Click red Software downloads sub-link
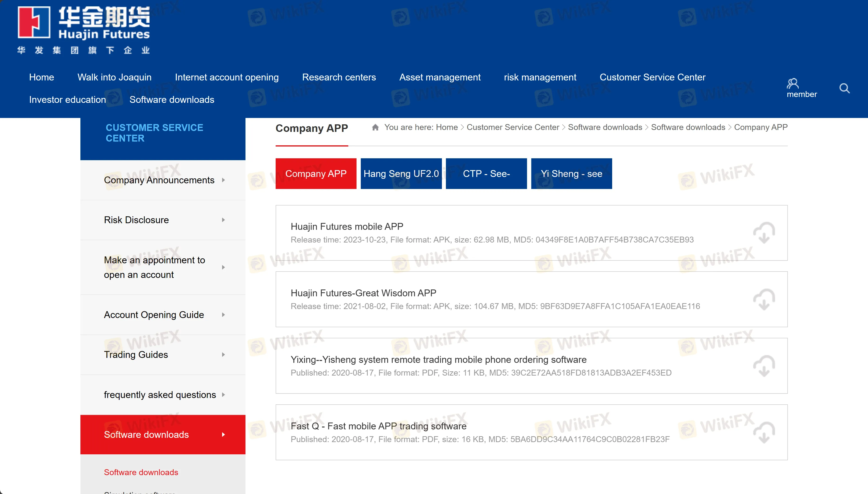The height and width of the screenshot is (494, 868). [x=141, y=472]
